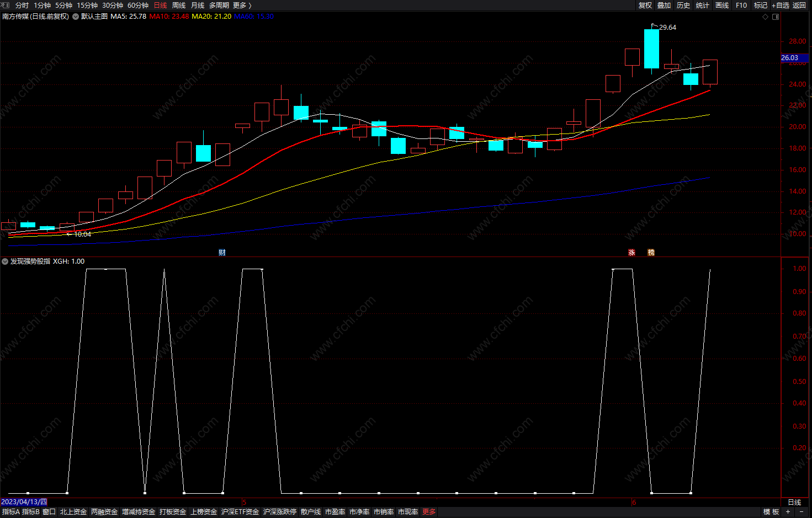This screenshot has width=812, height=518.
Task: Open 历史 history view
Action: (683, 6)
